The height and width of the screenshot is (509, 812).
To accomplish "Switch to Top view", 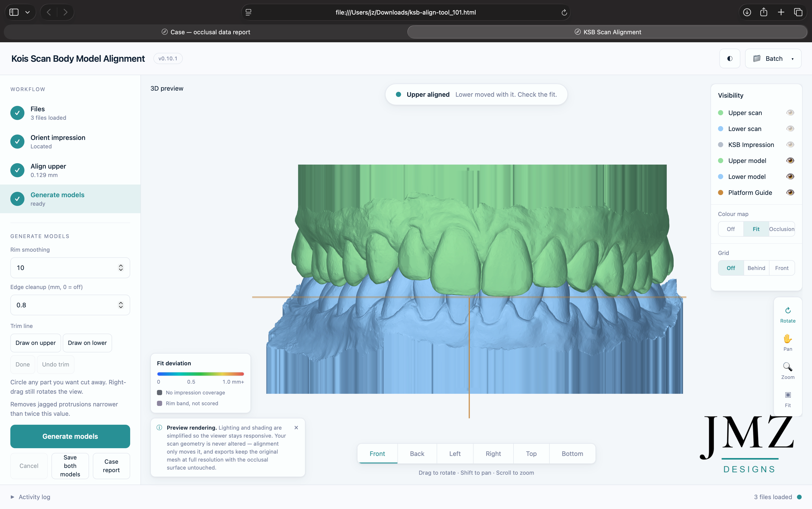I will click(x=531, y=453).
